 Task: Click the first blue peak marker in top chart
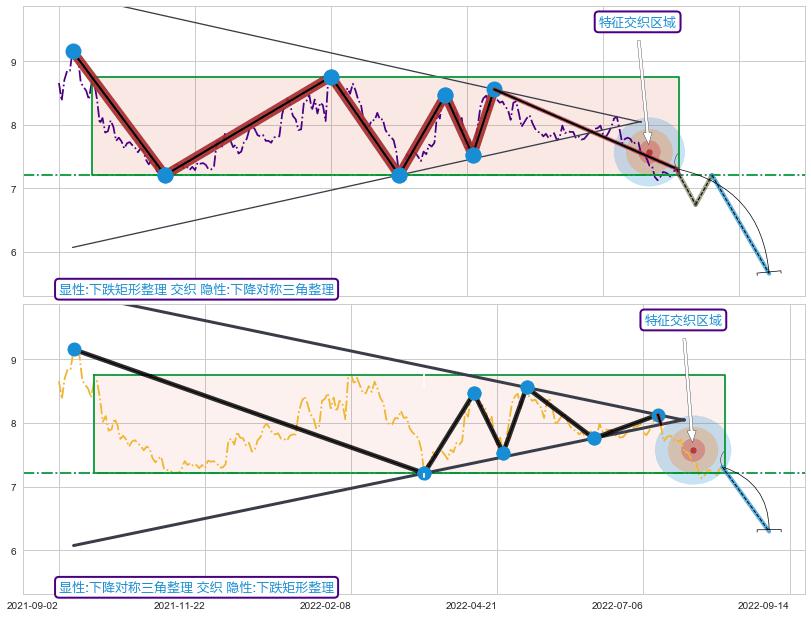coord(73,51)
